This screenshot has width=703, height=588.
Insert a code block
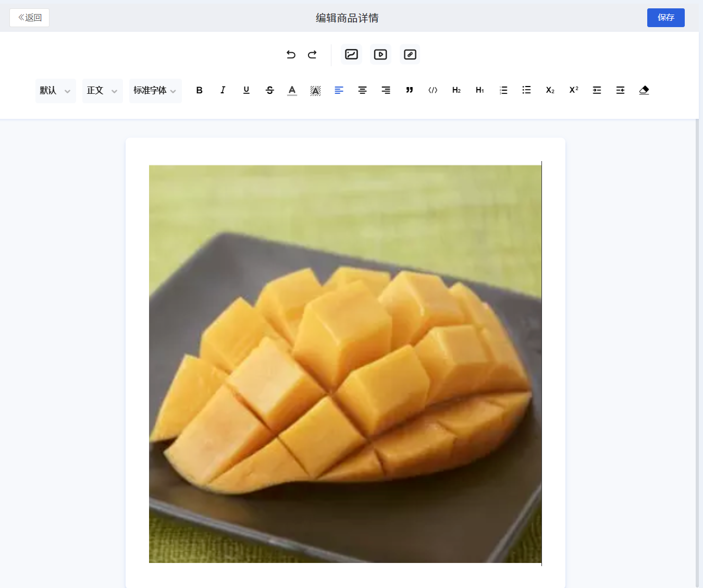(433, 90)
